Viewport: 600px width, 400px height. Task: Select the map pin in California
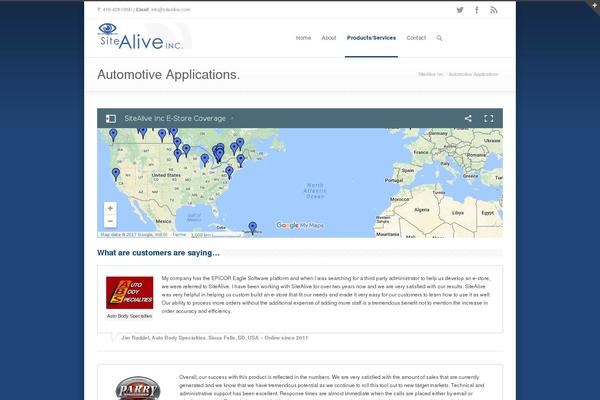[116, 174]
